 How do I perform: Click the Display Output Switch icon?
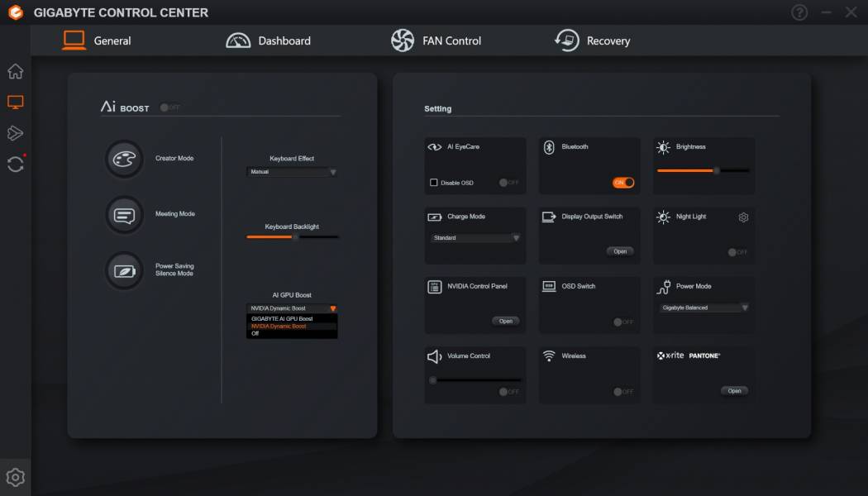tap(549, 217)
